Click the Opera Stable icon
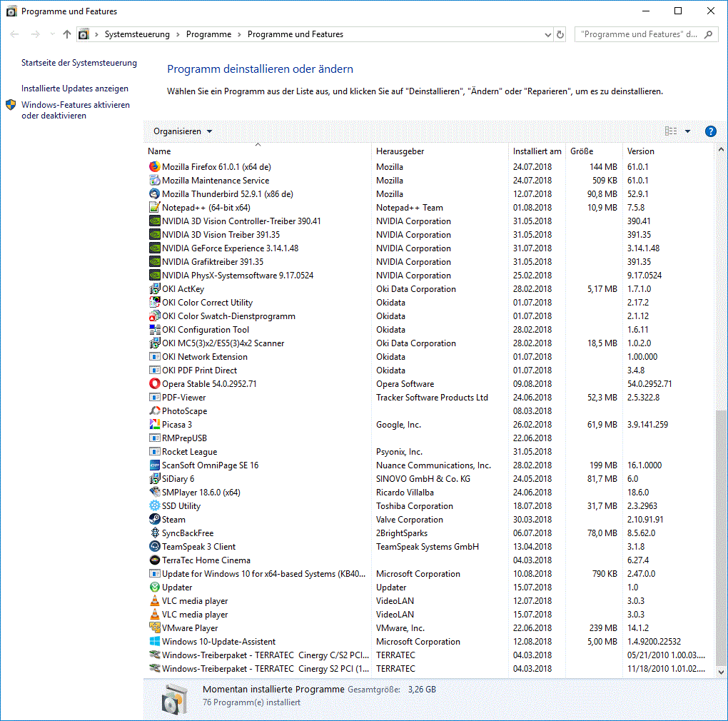Screen dimensions: 728x721 155,383
